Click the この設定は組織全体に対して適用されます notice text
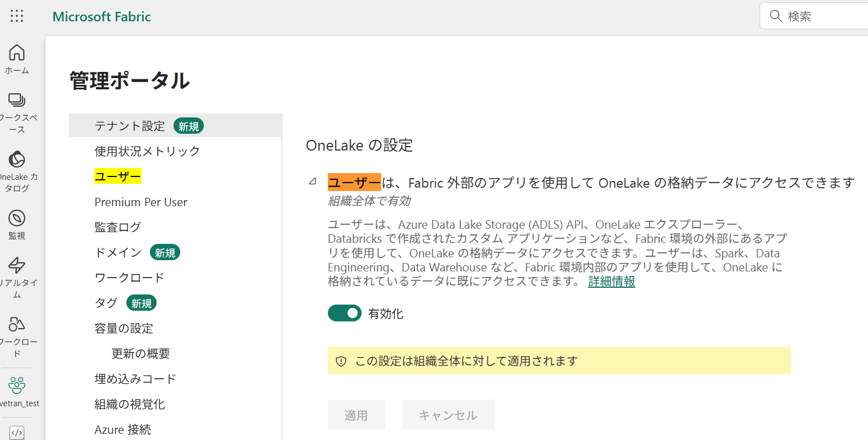Screen dimensions: 868x440 467,361
